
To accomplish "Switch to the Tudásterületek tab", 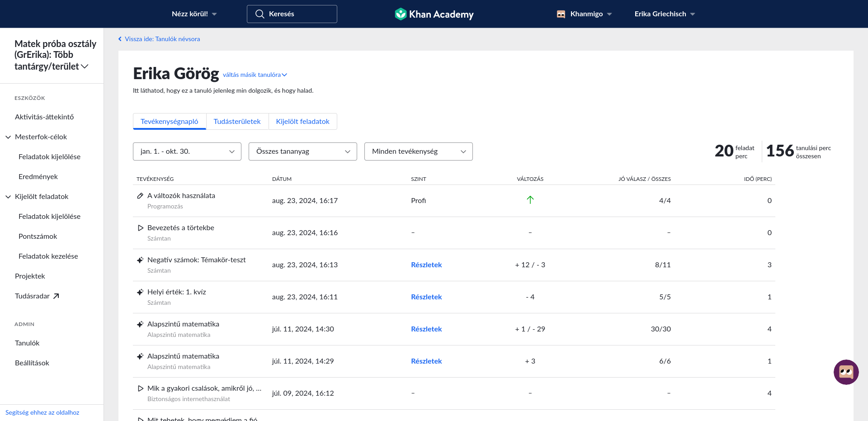I will coord(237,121).
